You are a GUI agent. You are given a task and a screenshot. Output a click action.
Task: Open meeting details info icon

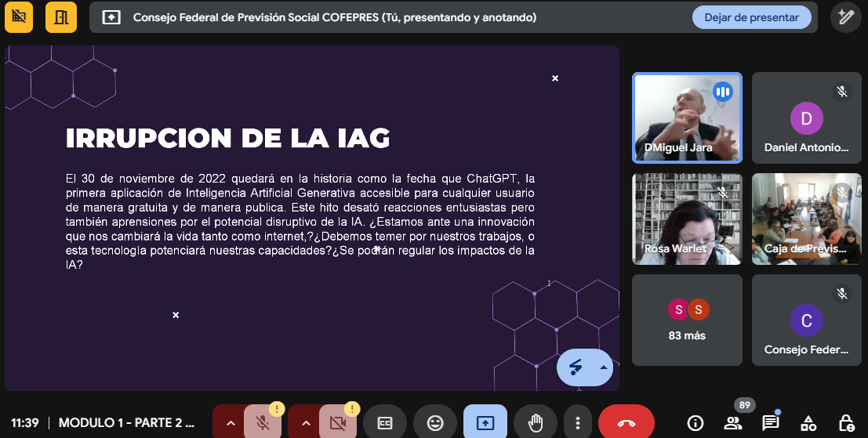695,423
